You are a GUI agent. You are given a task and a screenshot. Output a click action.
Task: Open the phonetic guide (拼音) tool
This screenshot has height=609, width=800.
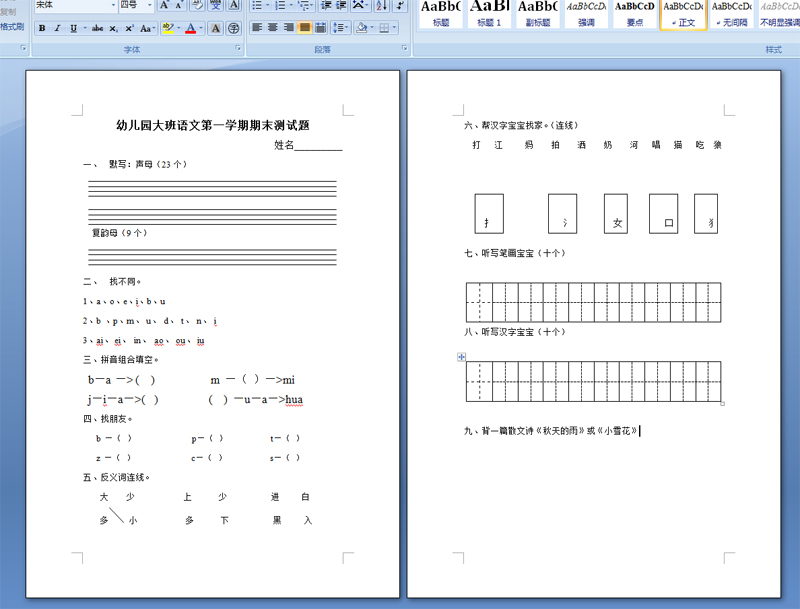pos(216,5)
